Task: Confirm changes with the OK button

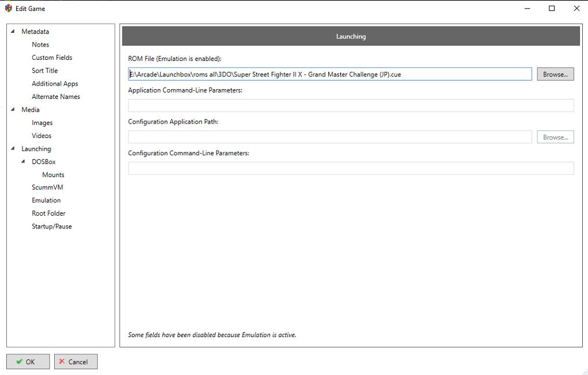Action: [28, 362]
